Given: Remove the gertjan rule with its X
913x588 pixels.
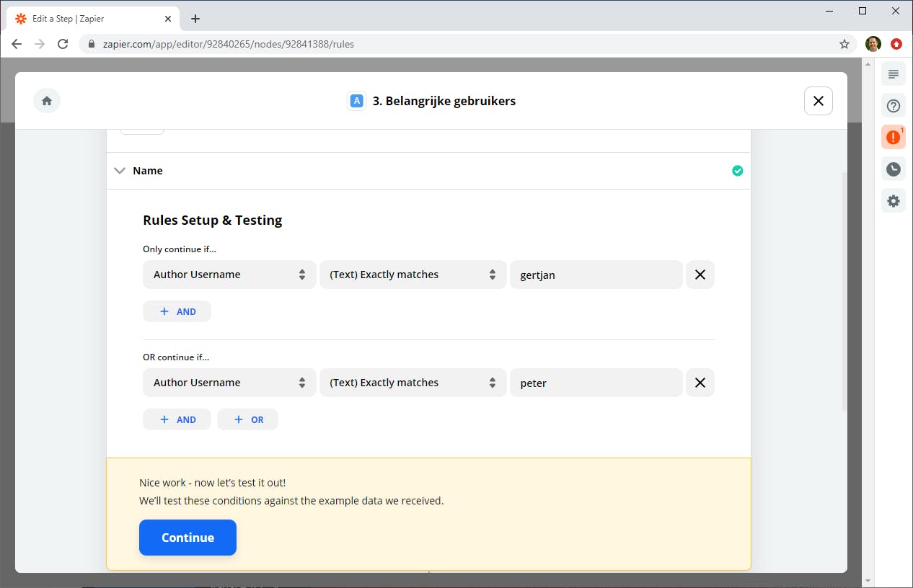Looking at the screenshot, I should tap(700, 275).
